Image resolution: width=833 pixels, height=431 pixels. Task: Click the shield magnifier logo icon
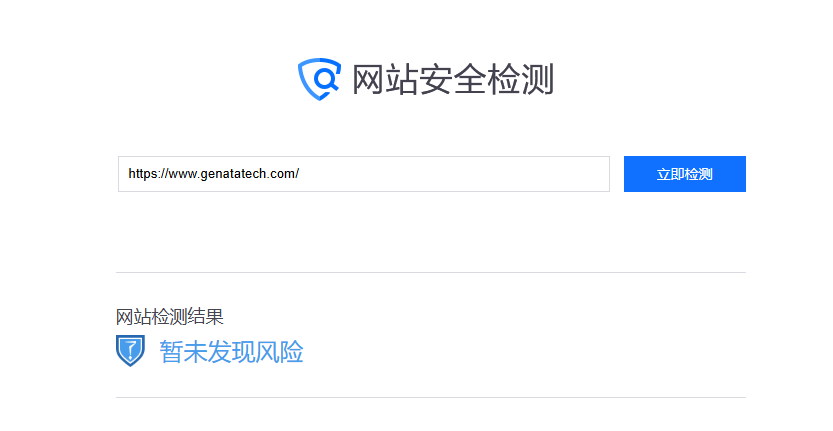319,79
